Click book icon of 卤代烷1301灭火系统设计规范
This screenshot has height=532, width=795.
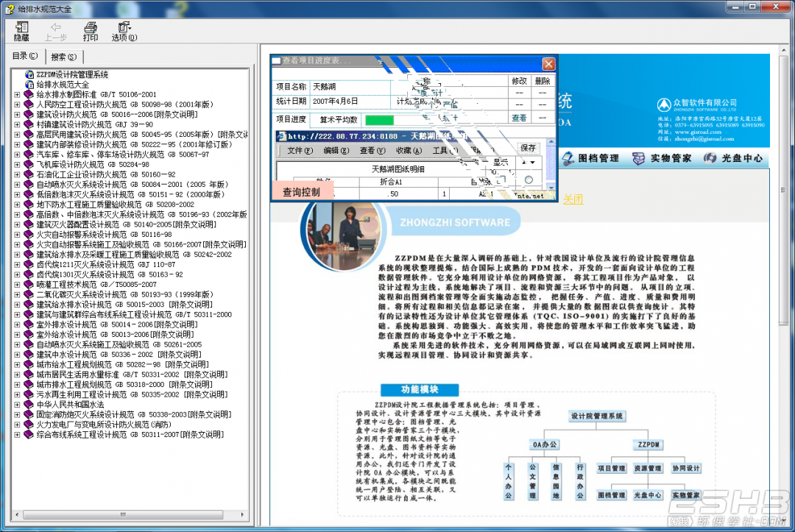click(29, 274)
